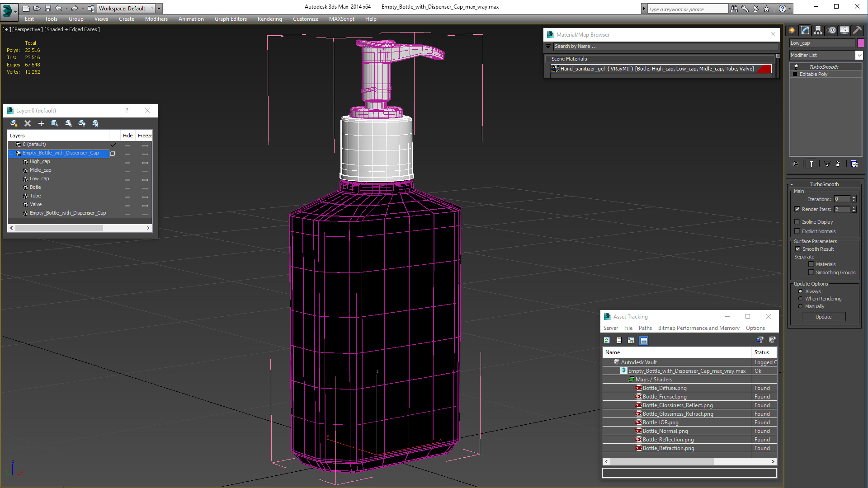Click Freeze/Unfreeze All Layers icon
Image resolution: width=868 pixels, height=488 pixels.
point(95,123)
